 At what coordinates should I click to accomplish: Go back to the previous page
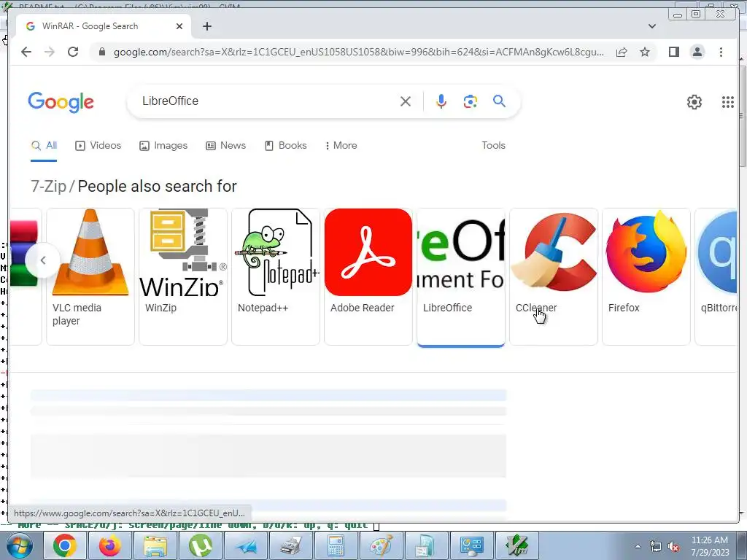click(x=26, y=52)
